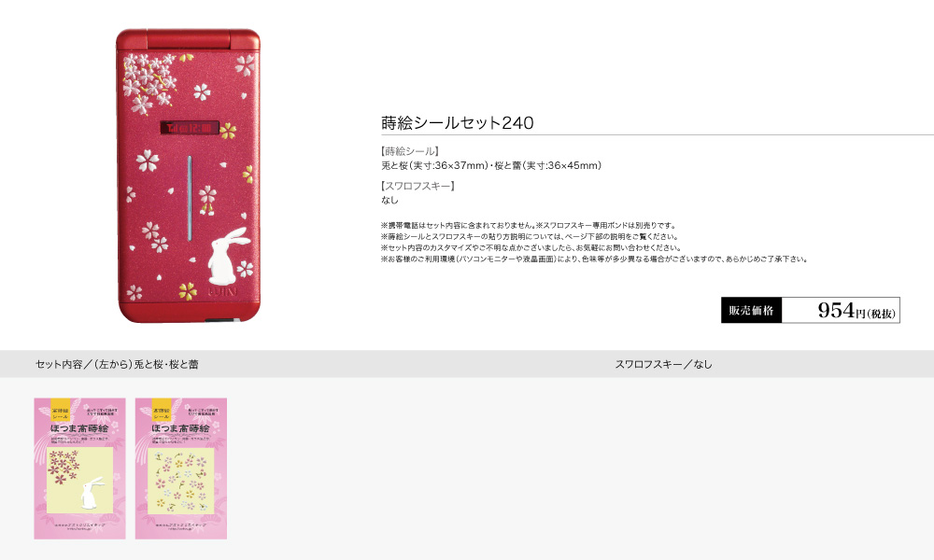Click the phone's small clock display
Image resolution: width=934 pixels, height=560 pixels.
[190, 127]
